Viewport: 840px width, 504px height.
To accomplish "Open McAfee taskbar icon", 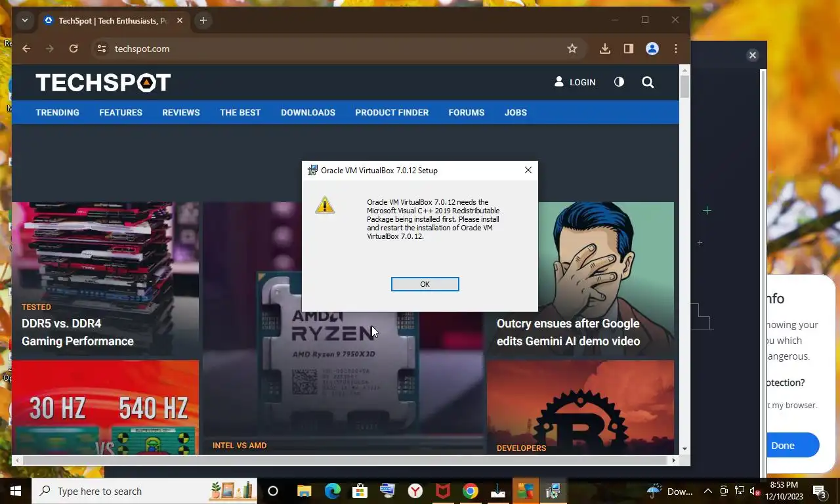I will (443, 491).
